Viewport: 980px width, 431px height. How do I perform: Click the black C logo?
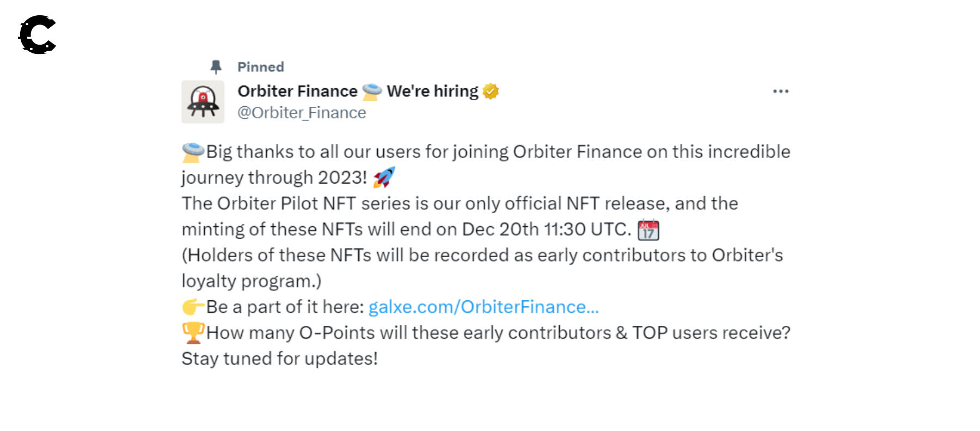38,35
